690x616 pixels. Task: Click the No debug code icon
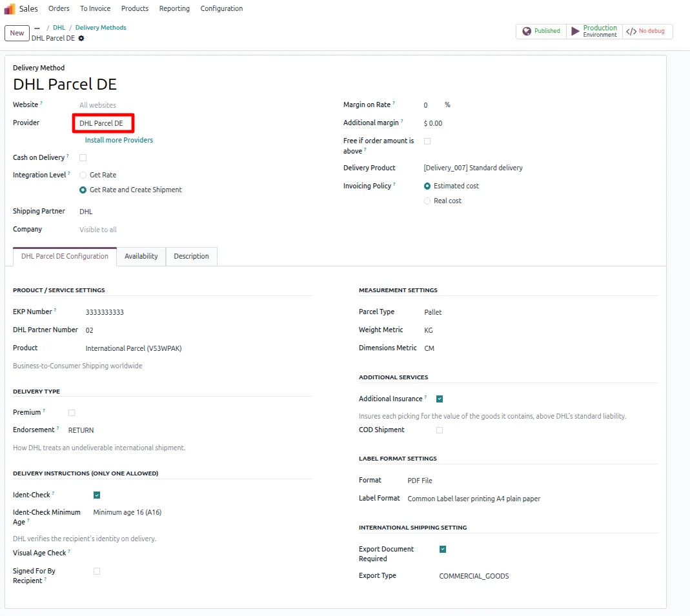(x=631, y=31)
